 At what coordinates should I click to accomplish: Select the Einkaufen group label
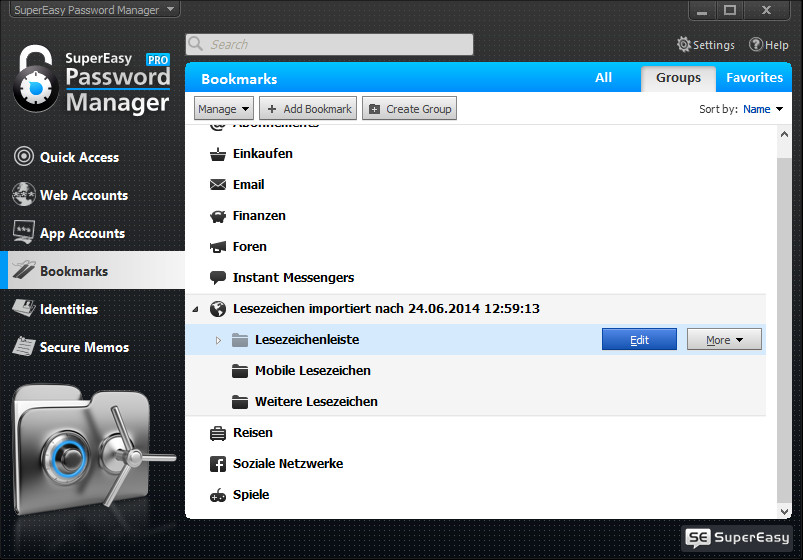(263, 154)
